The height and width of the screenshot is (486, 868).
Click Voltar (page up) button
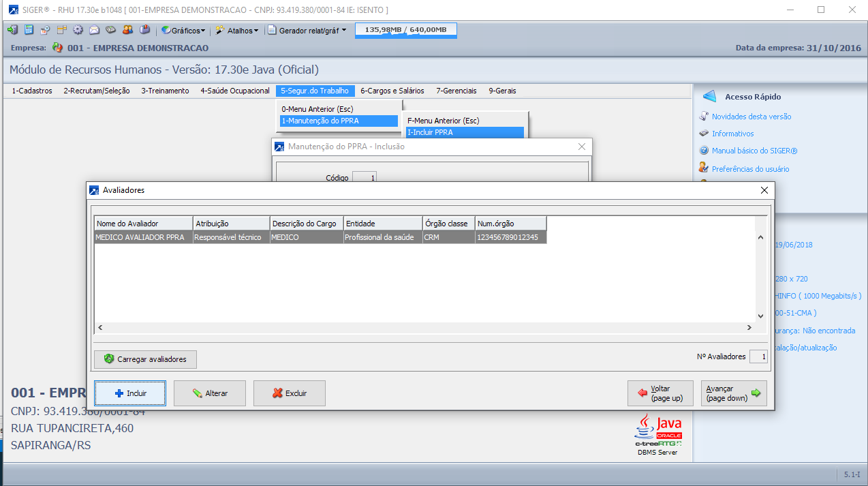pos(661,393)
